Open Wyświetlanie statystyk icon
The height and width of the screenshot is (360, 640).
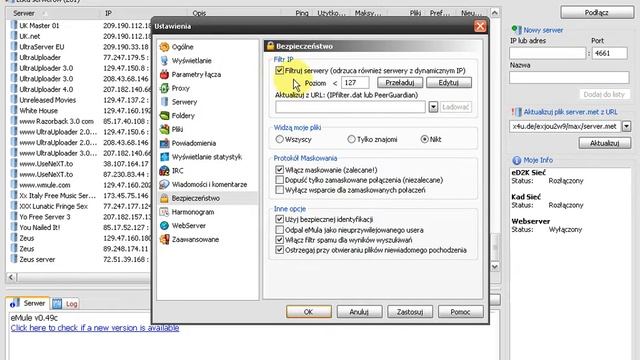(x=164, y=157)
